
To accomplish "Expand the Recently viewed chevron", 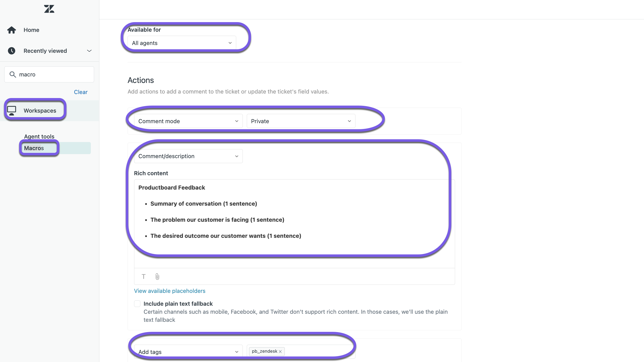I will click(x=89, y=51).
